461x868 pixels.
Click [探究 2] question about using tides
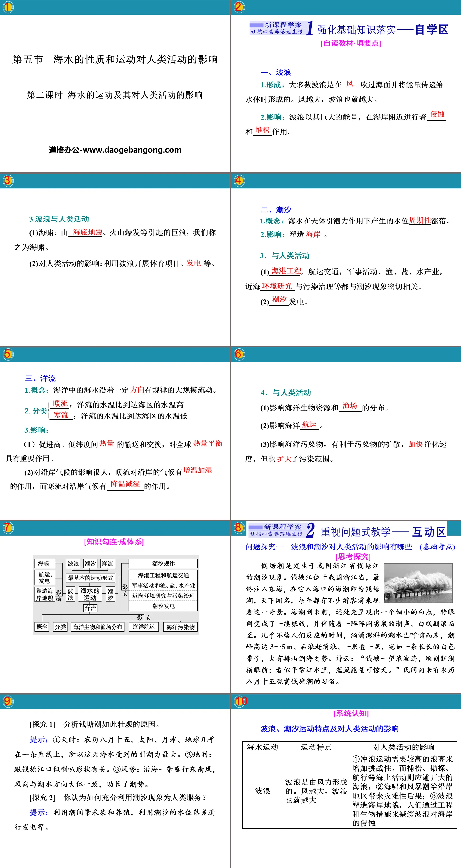(118, 798)
